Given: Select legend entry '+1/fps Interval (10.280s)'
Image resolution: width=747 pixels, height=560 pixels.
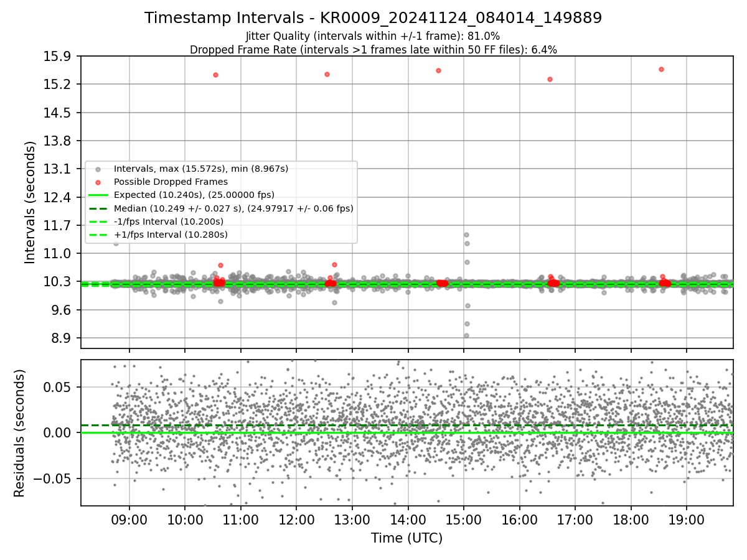Looking at the screenshot, I should tap(171, 235).
